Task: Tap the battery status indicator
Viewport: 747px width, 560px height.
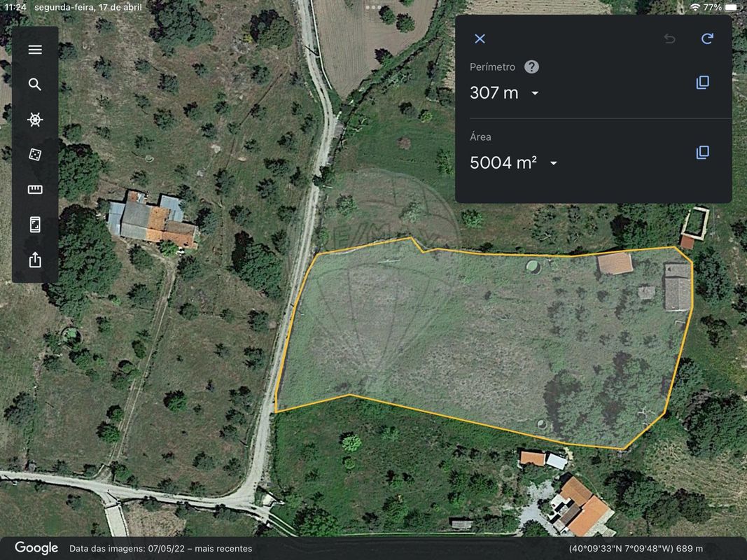Action: tap(732, 7)
